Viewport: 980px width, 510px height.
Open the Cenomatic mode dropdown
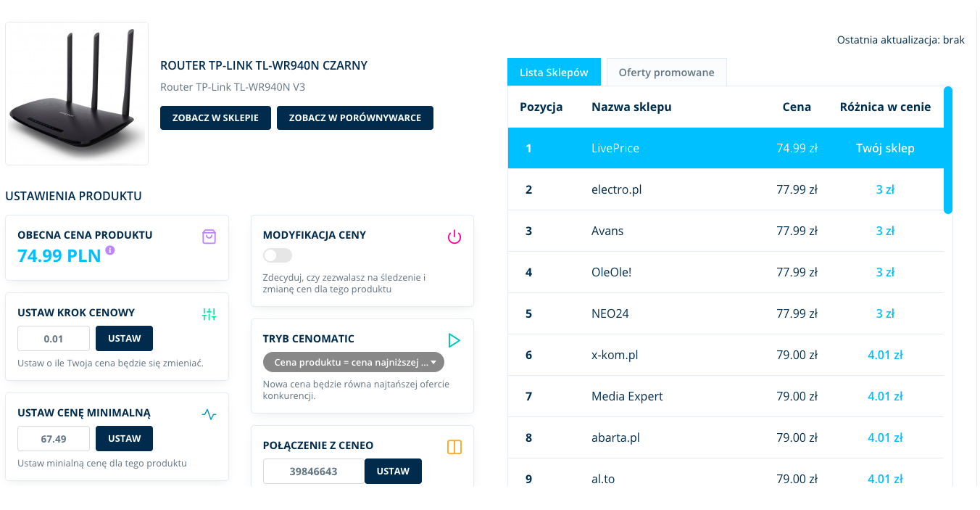coord(354,362)
